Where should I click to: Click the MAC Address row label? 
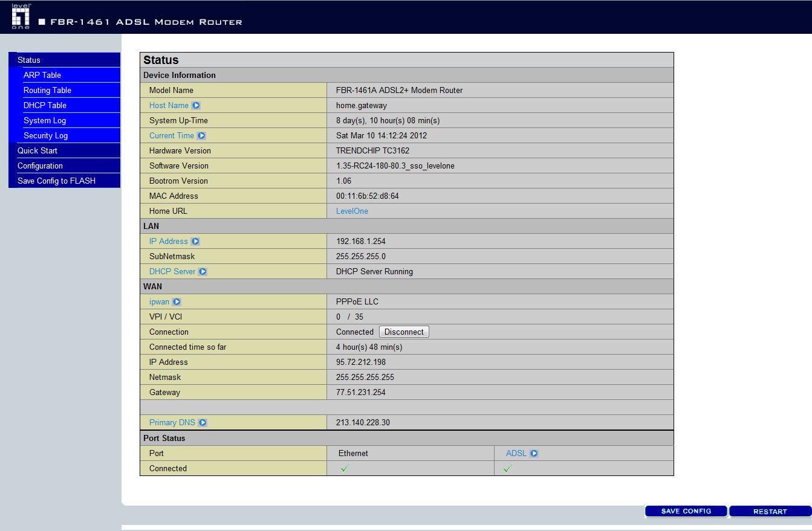pos(174,196)
